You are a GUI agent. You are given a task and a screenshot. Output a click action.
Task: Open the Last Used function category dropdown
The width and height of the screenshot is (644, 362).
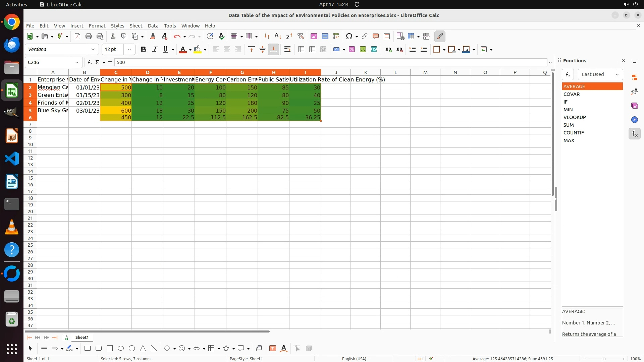pyautogui.click(x=600, y=74)
